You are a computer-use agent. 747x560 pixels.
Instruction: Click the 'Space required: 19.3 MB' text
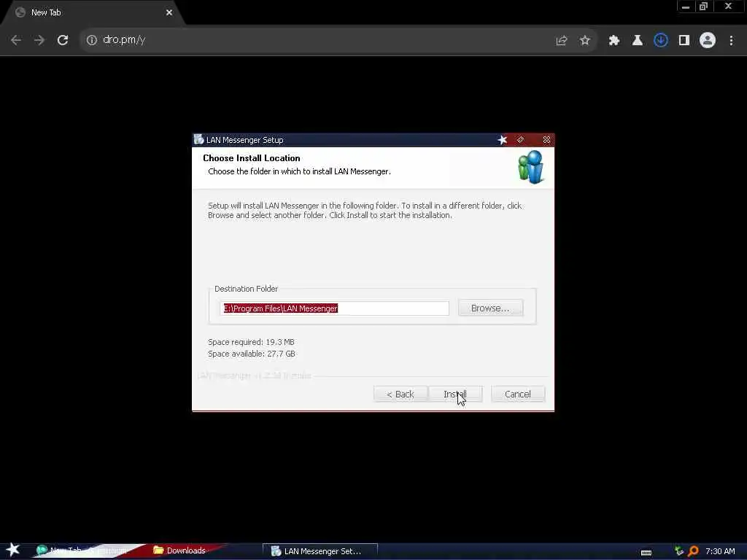click(x=251, y=342)
